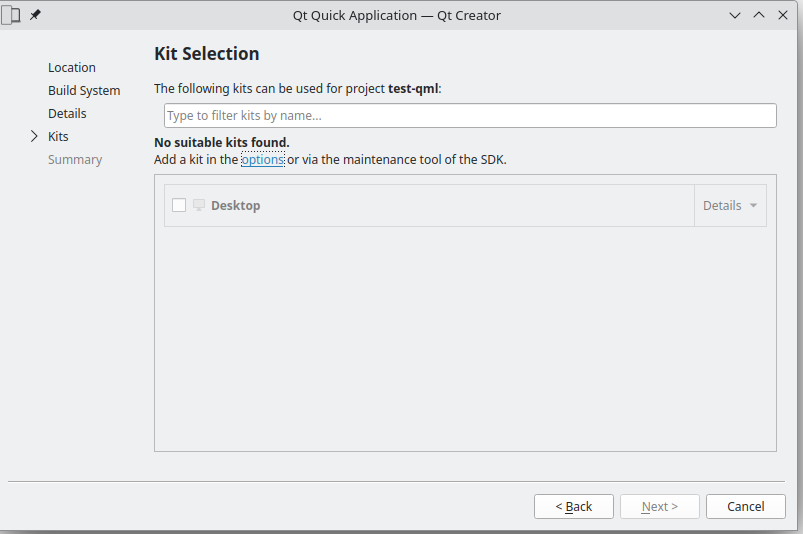Select the Kits wizard step
Screen dimensions: 803x534
58,137
